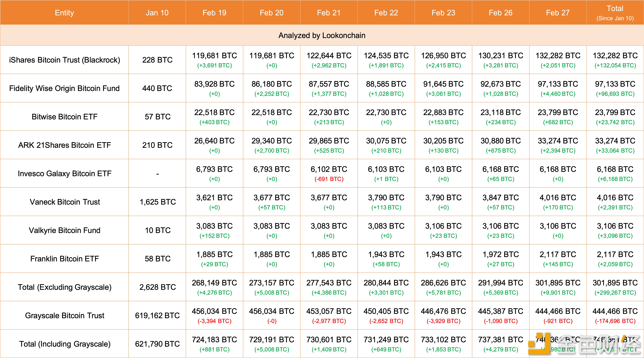Select Total (Including Grayscale) row label
This screenshot has height=358, width=644.
click(65, 344)
